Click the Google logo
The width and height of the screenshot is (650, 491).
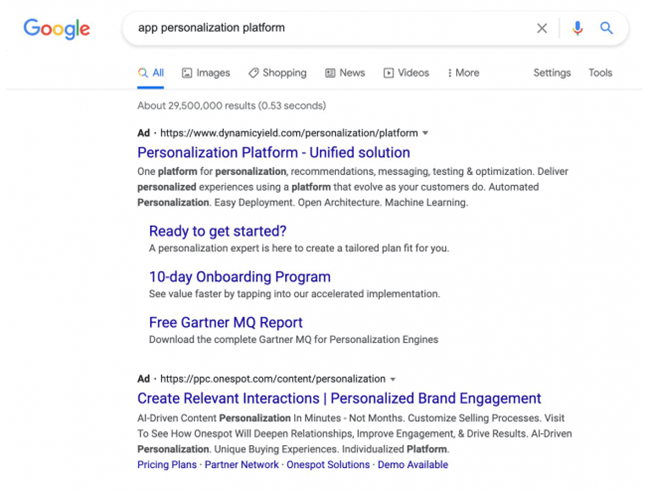click(57, 29)
